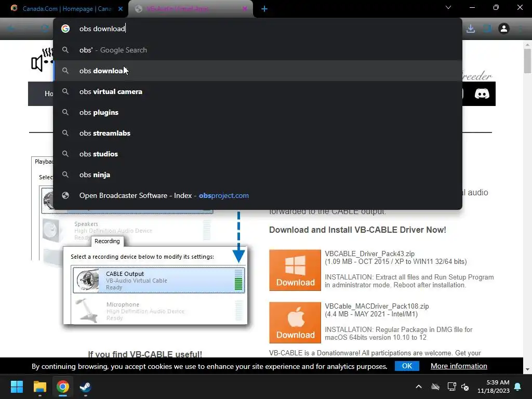Open the browser downloads icon
Image resolution: width=532 pixels, height=399 pixels.
471,29
